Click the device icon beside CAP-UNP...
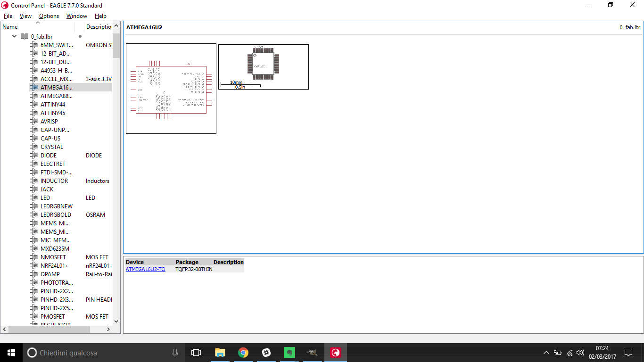 [34, 130]
